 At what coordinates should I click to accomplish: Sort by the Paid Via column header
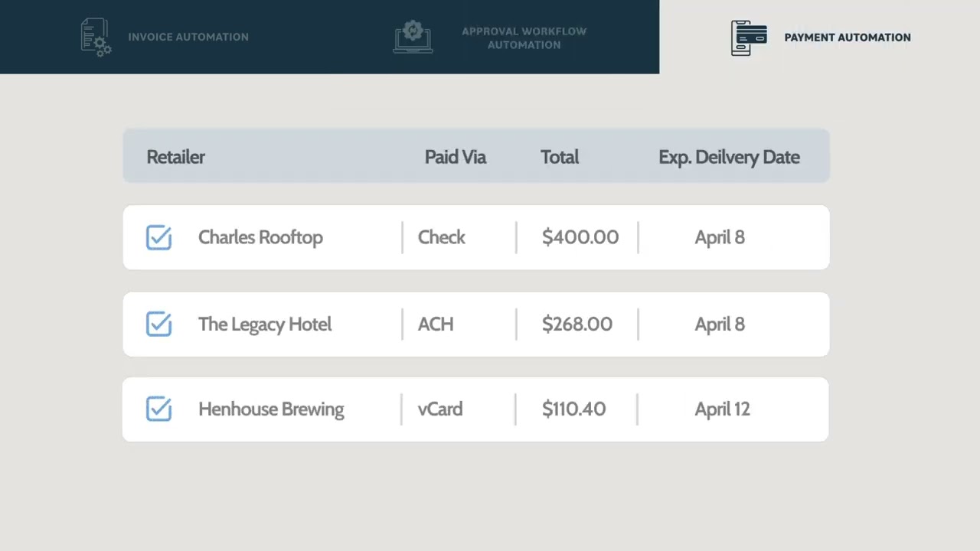(x=455, y=157)
